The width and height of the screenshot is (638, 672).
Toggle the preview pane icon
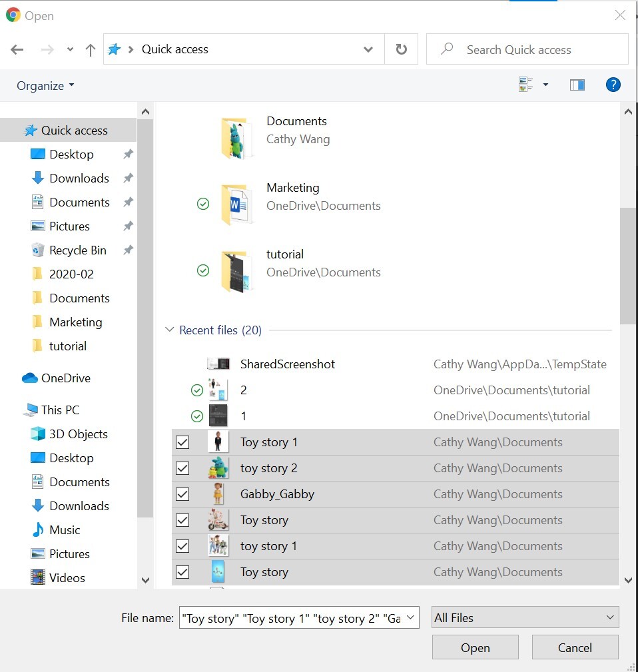(x=577, y=85)
